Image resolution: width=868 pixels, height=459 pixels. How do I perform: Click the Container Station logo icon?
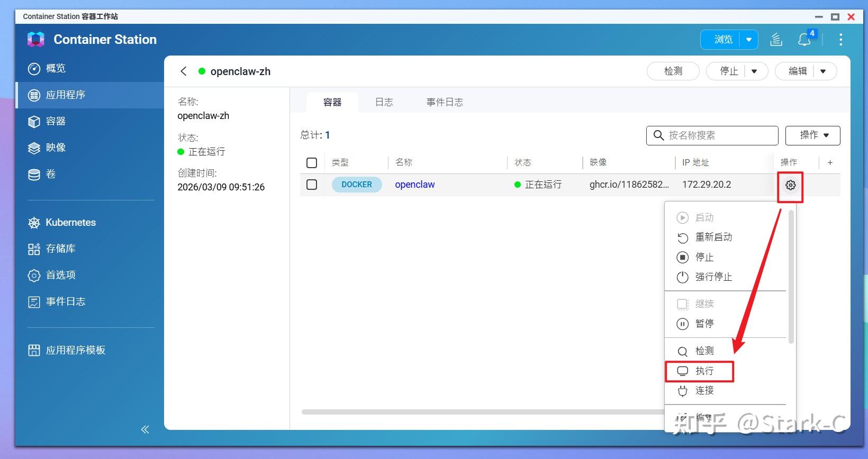coord(35,39)
